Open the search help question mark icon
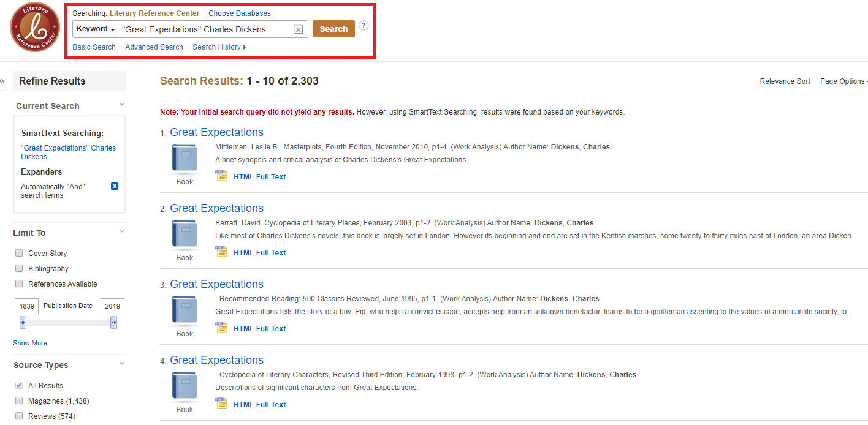Screen dimensions: 868x425 [364, 26]
